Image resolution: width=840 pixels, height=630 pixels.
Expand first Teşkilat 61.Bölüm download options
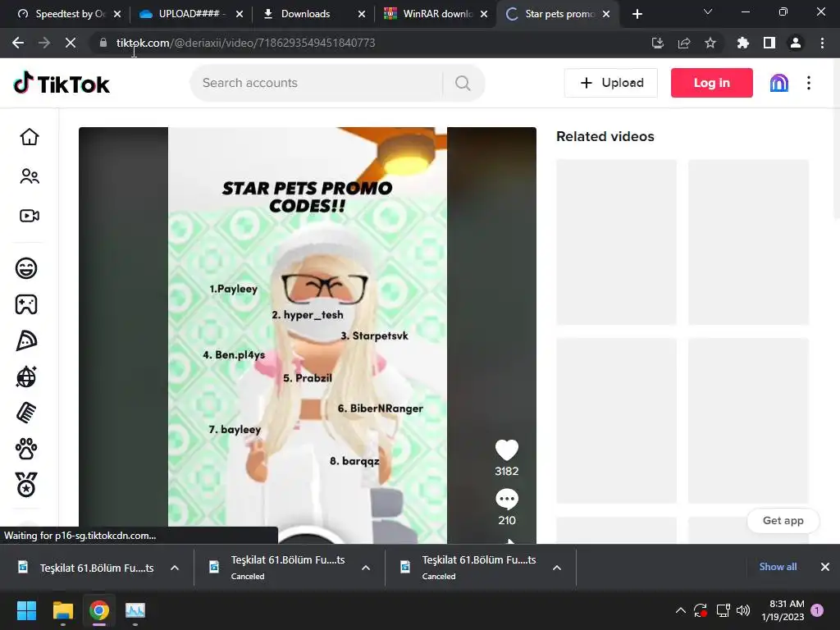coord(175,568)
